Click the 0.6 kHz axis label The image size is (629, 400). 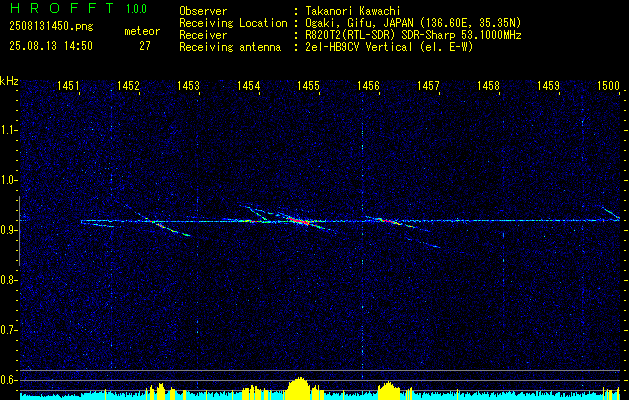point(8,380)
